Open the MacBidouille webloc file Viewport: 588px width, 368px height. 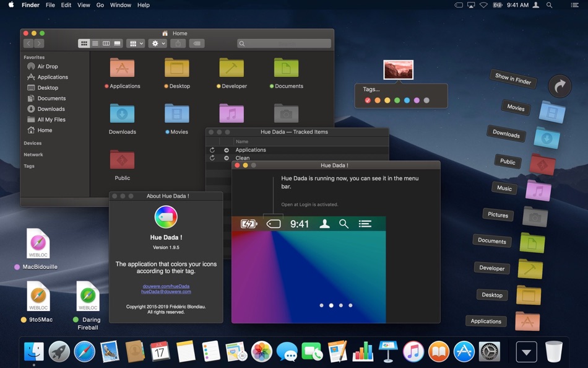point(38,244)
